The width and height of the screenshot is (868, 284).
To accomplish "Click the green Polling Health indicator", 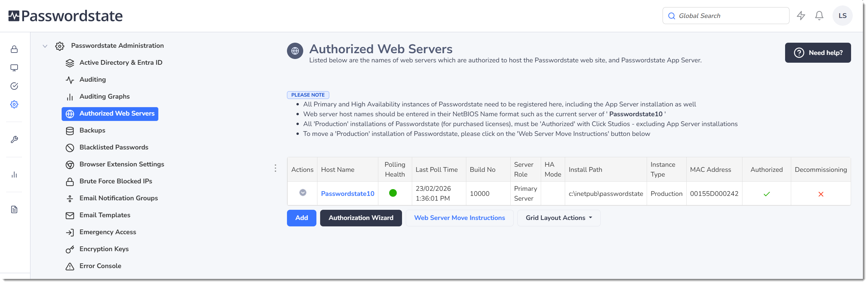I will click(393, 193).
